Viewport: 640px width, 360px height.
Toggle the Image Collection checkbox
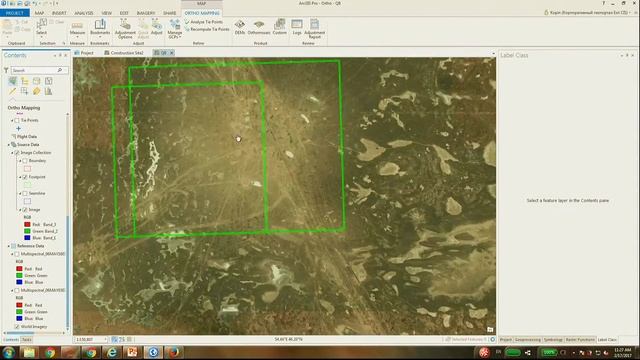point(17,153)
